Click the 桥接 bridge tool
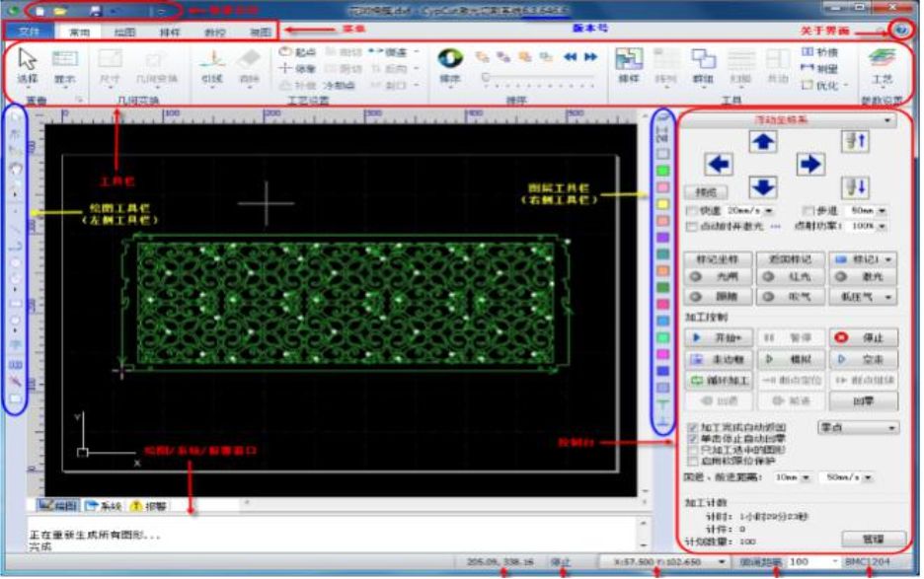 coord(820,52)
